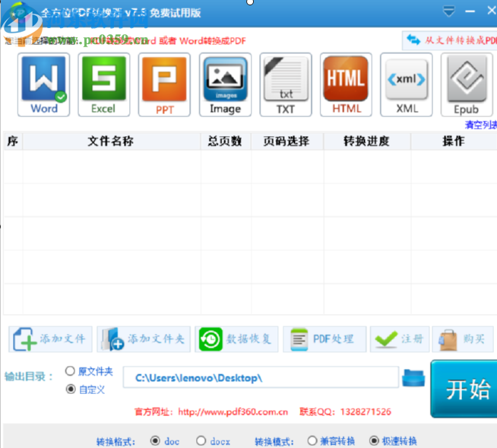Viewport: 497px width, 448px height.
Task: Select the XML conversion icon
Action: click(x=407, y=84)
